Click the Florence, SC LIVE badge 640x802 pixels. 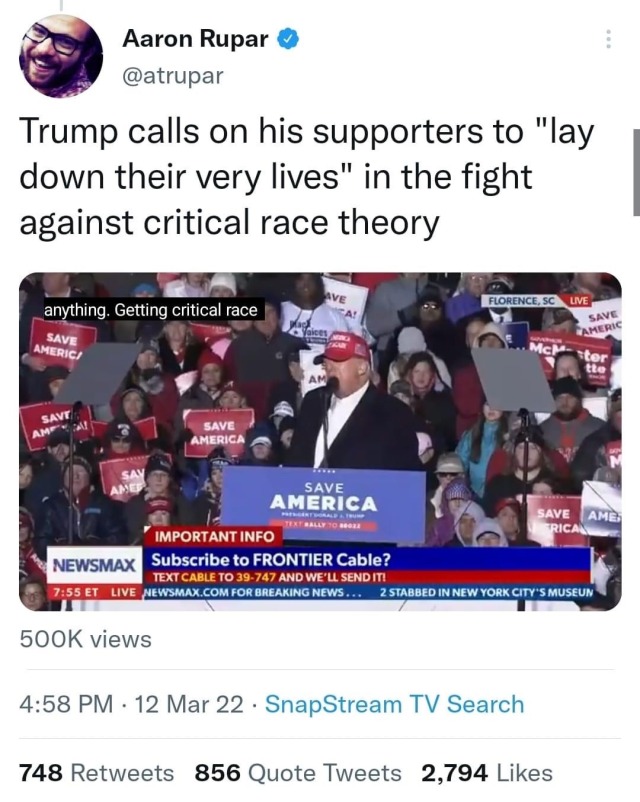tap(538, 300)
